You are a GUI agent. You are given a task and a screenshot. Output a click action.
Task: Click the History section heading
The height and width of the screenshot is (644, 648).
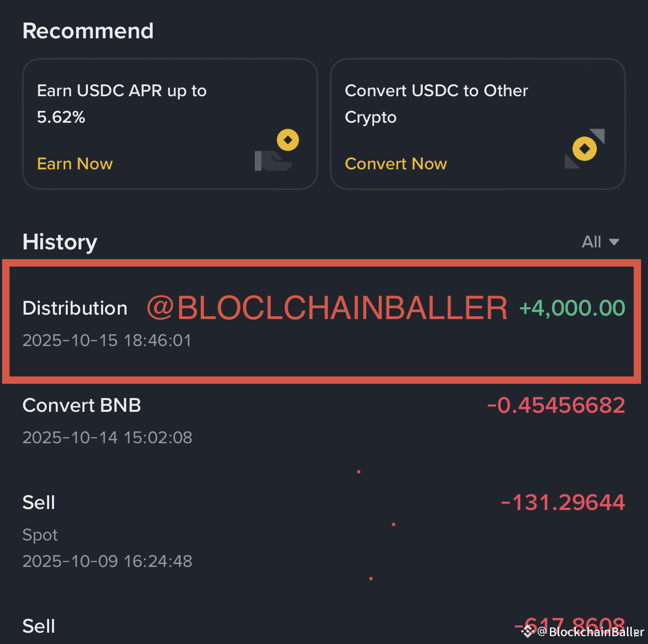tap(60, 242)
